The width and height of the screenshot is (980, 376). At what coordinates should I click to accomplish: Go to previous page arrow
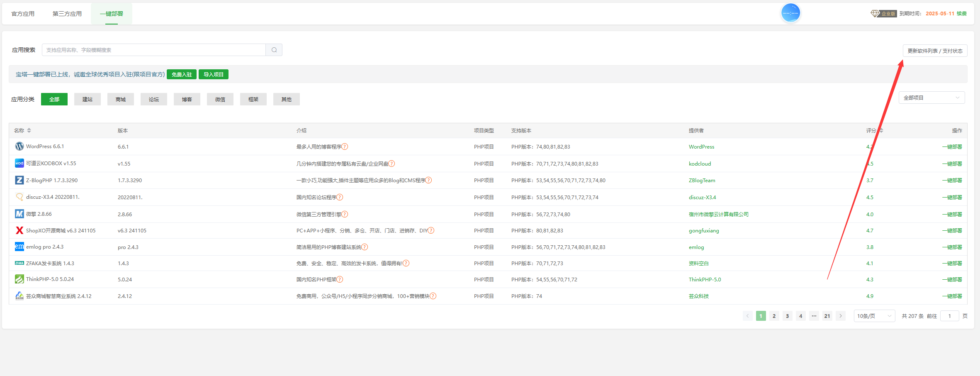click(x=748, y=316)
